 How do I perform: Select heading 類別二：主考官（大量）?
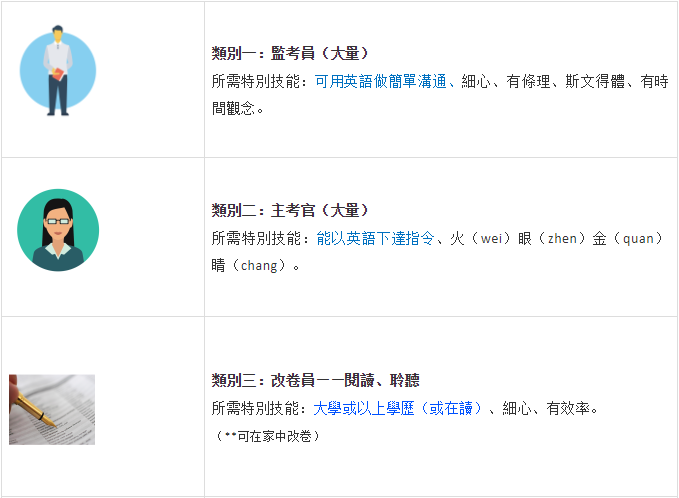click(290, 210)
